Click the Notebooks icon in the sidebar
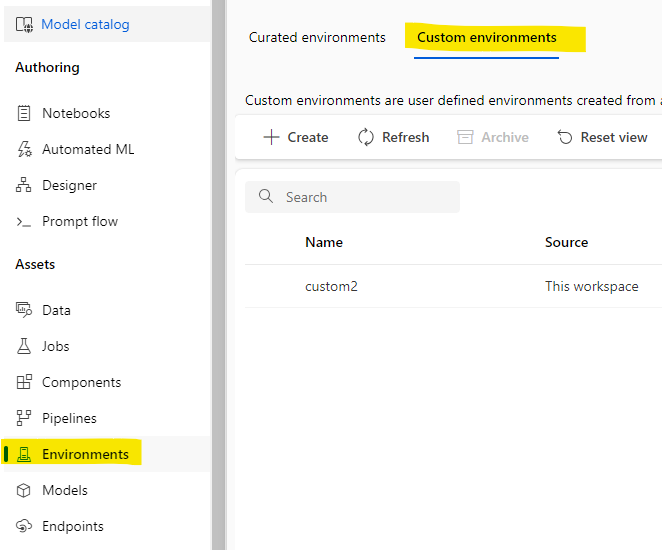The height and width of the screenshot is (550, 662). 25,114
